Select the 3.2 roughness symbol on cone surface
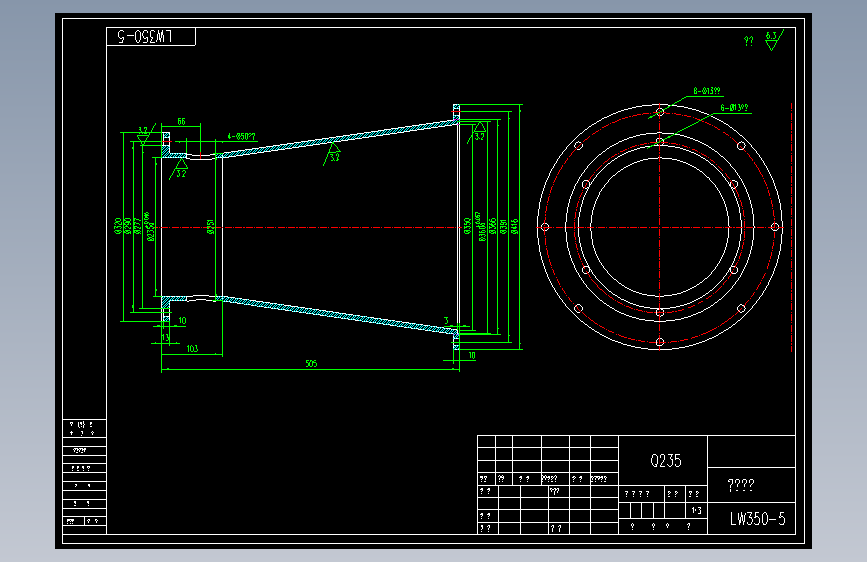The image size is (867, 562). (x=333, y=154)
